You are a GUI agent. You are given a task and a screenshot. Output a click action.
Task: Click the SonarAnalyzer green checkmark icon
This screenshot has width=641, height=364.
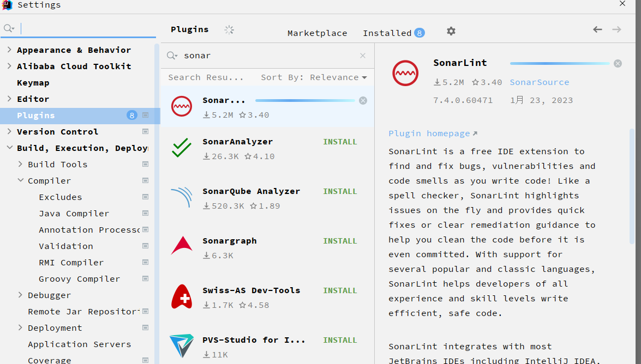click(x=182, y=148)
